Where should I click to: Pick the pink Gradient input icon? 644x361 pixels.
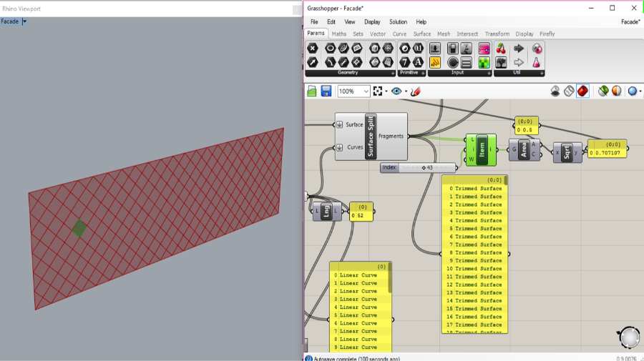(x=484, y=49)
